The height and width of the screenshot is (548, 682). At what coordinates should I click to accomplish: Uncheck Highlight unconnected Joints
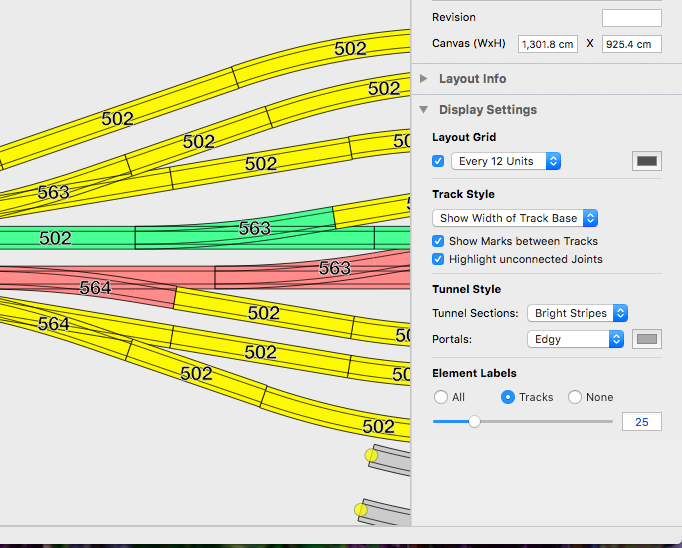tap(438, 259)
